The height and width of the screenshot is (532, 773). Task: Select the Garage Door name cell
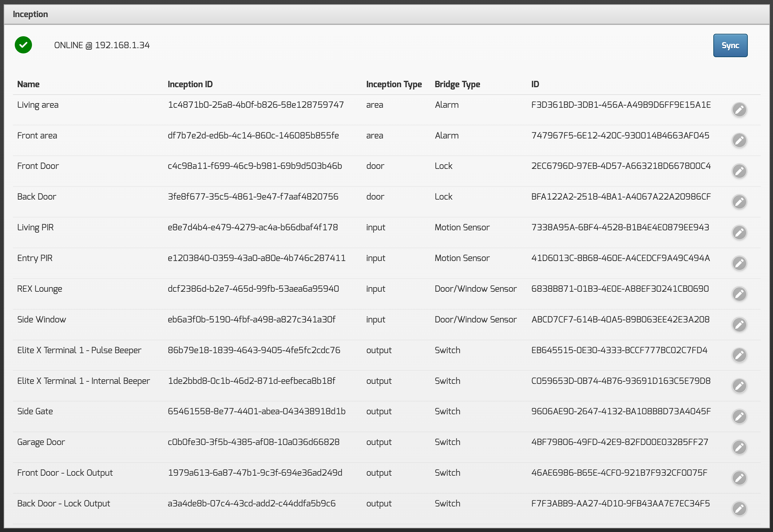(41, 442)
